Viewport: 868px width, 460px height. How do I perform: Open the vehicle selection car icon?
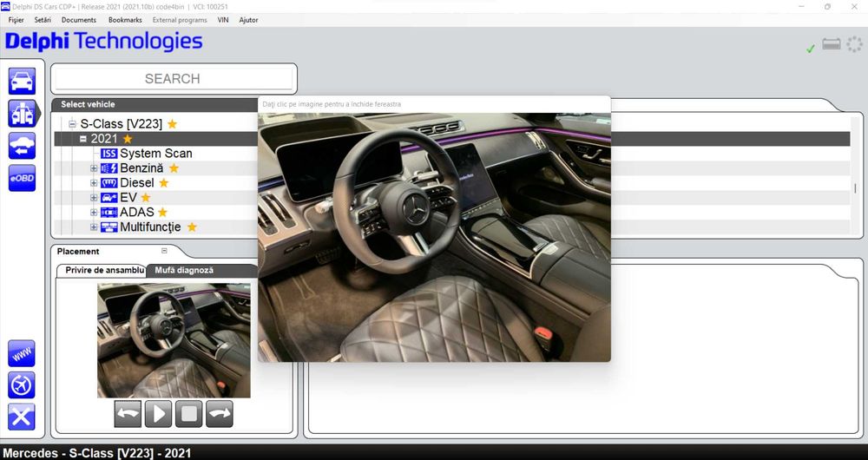tap(23, 81)
